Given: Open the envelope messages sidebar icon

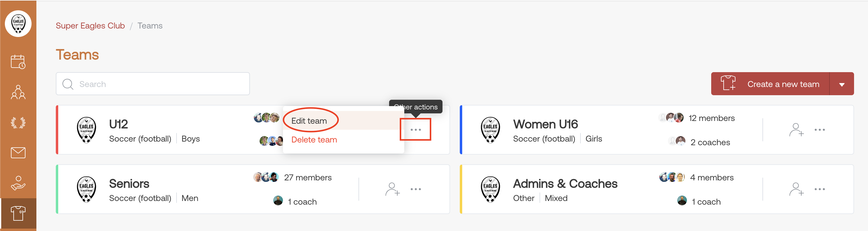Looking at the screenshot, I should pos(18,152).
